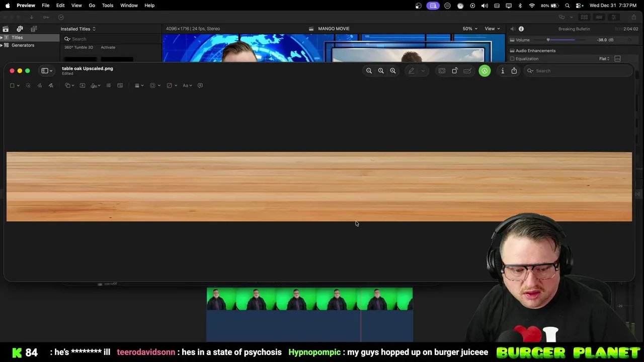Choose the Draw tool
Image resolution: width=644 pixels, height=362 pixels.
pos(51,85)
